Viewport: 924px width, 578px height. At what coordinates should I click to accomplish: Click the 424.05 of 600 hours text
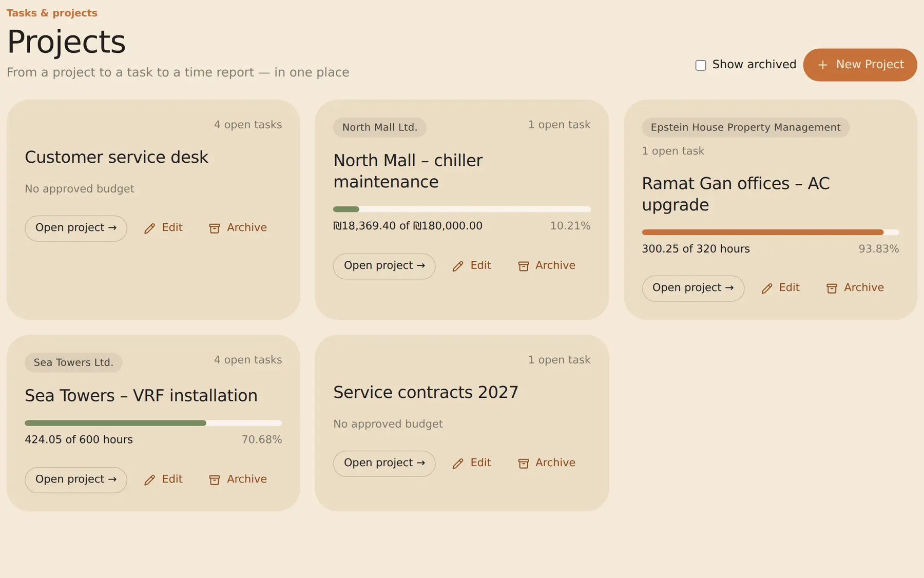point(79,440)
